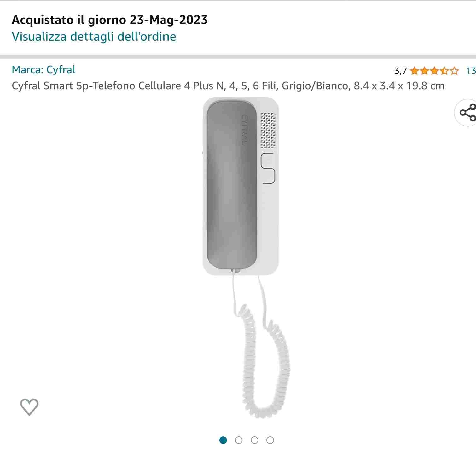Switch to the third image carousel dot
Viewport: 476px width, 456px height.
pyautogui.click(x=254, y=440)
